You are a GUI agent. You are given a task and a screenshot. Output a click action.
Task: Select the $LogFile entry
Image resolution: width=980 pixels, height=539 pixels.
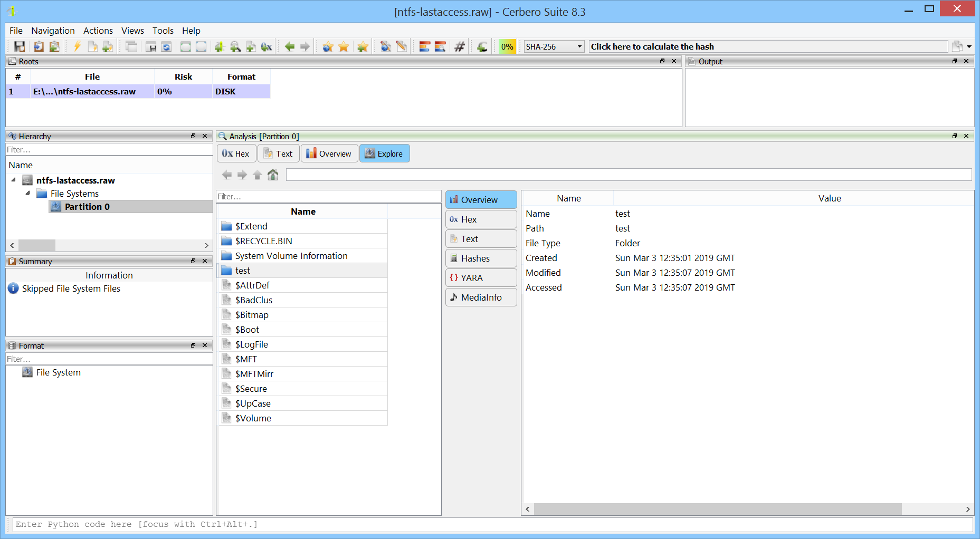coord(302,344)
